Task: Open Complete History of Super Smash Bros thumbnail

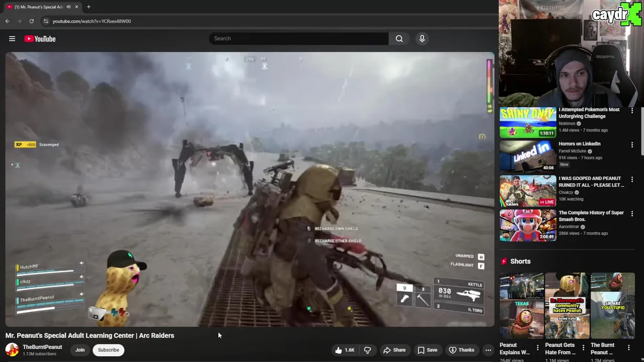Action: click(x=528, y=225)
